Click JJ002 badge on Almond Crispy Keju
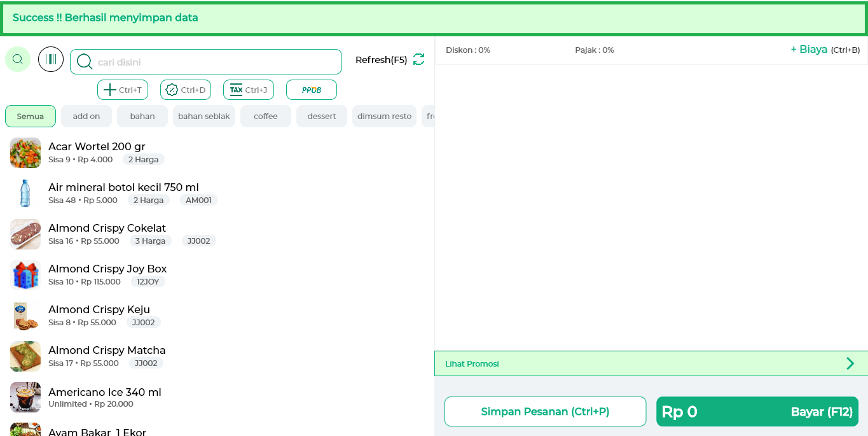 [x=144, y=323]
